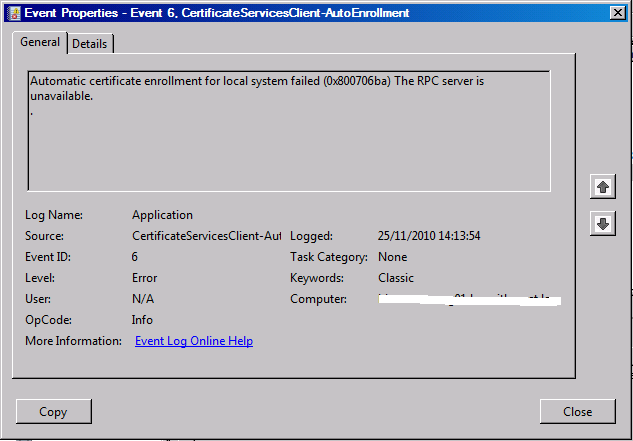Click the up arrow for previous event
Screen dimensions: 633x441
click(602, 187)
